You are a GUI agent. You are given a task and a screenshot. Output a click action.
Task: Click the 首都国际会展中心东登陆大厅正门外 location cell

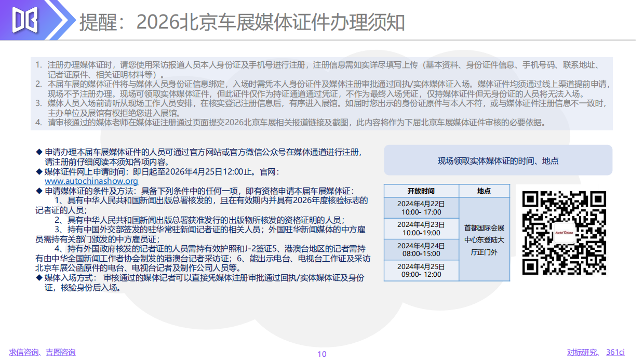pyautogui.click(x=484, y=239)
